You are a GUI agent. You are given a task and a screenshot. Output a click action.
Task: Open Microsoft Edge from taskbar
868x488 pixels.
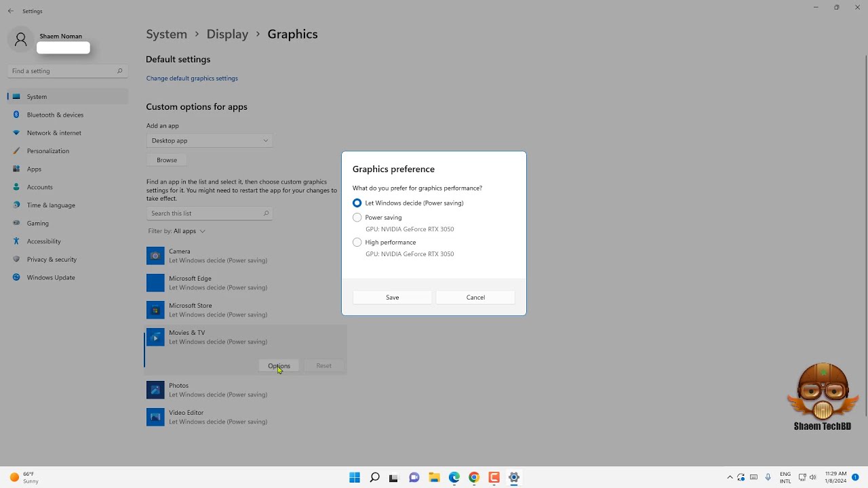point(454,477)
